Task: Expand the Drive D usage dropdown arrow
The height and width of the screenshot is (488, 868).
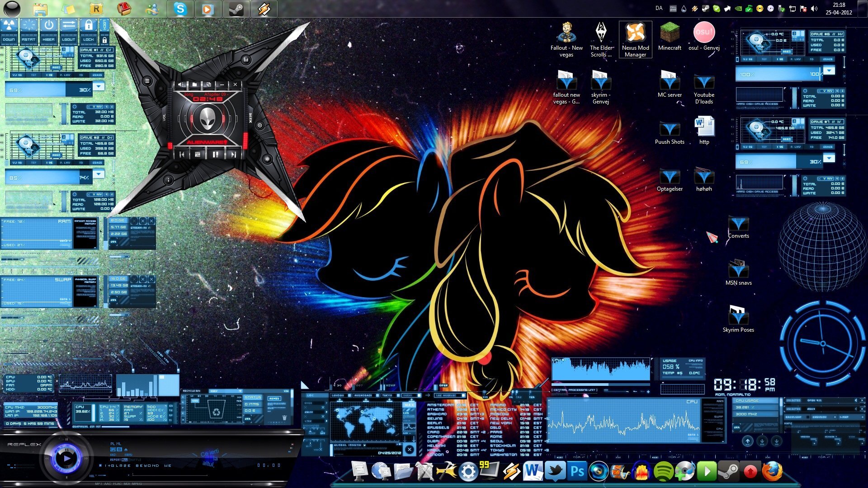Action: pos(99,174)
